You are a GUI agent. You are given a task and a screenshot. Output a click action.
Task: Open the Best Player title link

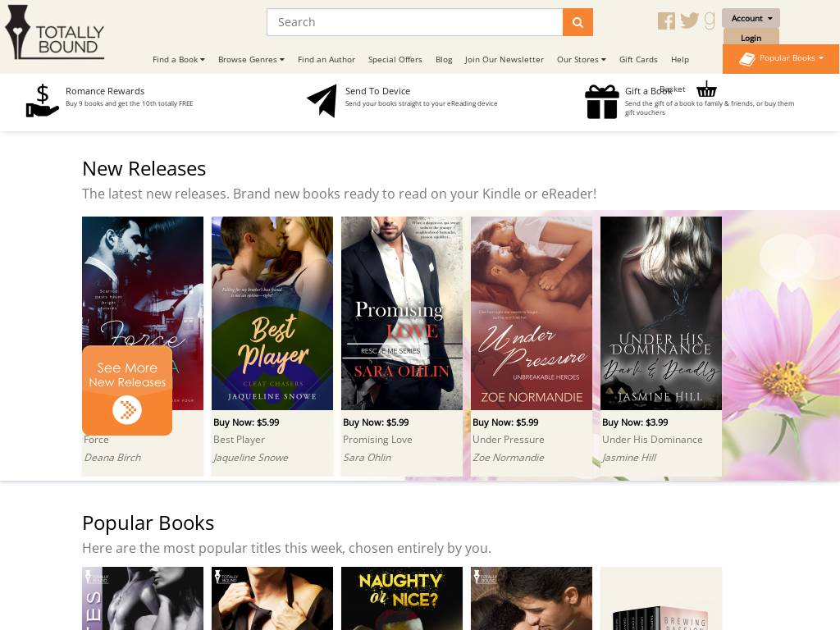click(x=239, y=440)
